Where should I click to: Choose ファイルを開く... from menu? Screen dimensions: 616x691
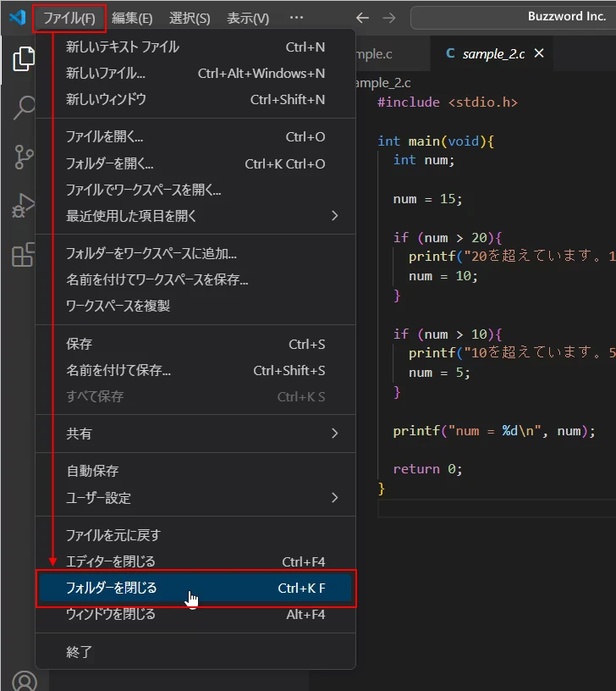click(195, 137)
